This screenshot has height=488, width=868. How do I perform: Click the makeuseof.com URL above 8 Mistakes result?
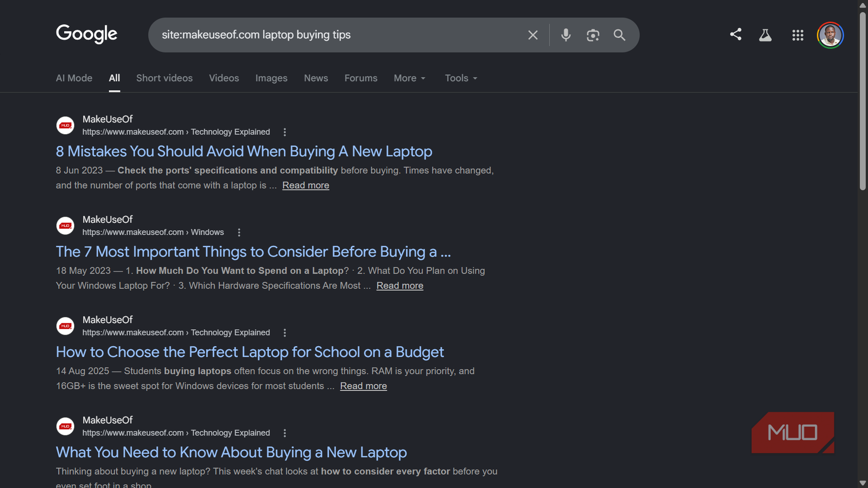[176, 132]
